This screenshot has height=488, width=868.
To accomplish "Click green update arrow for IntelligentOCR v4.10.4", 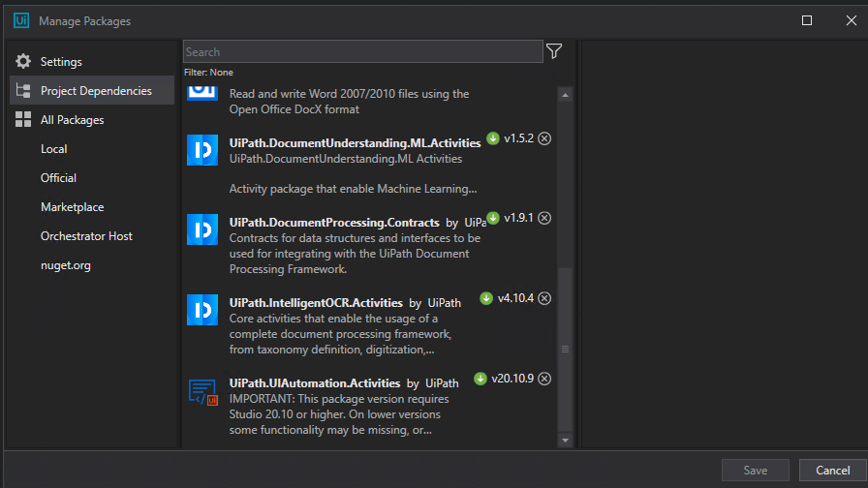I will pos(486,298).
